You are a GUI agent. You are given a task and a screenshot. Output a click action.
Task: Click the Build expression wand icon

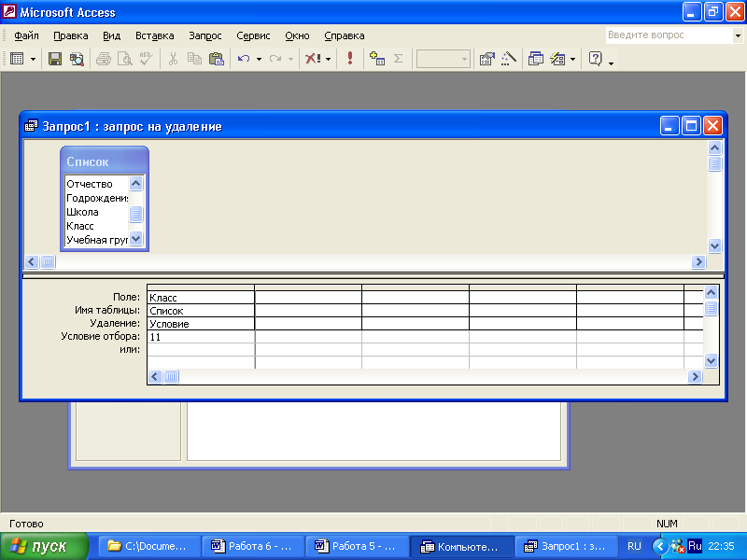pos(508,59)
